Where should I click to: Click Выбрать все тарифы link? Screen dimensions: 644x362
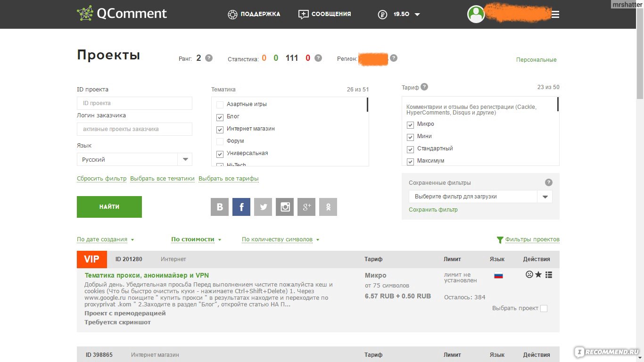coord(229,179)
